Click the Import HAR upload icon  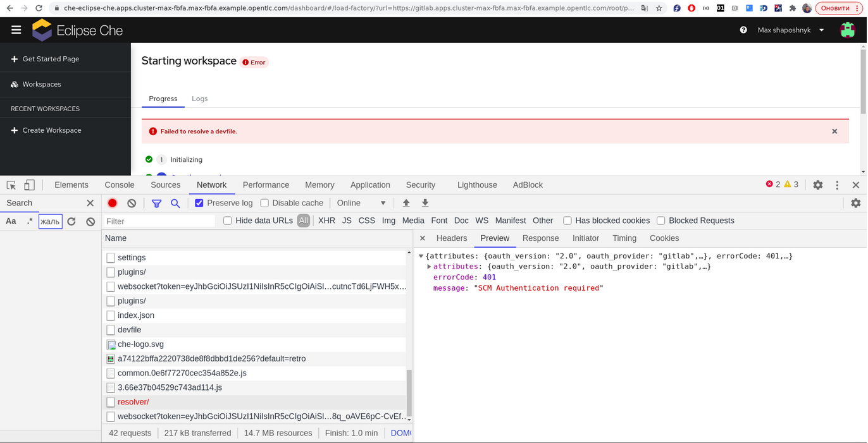click(406, 203)
